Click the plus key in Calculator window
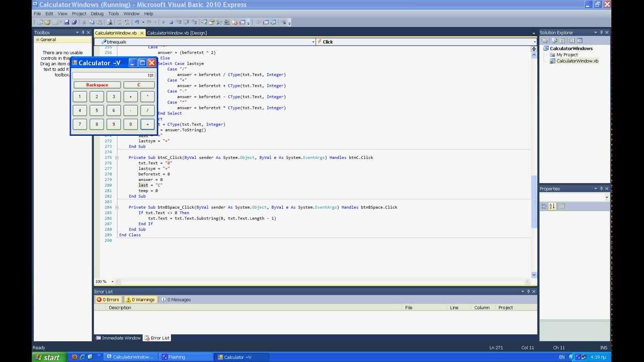Screen dimensions: 644x362 coord(130,97)
